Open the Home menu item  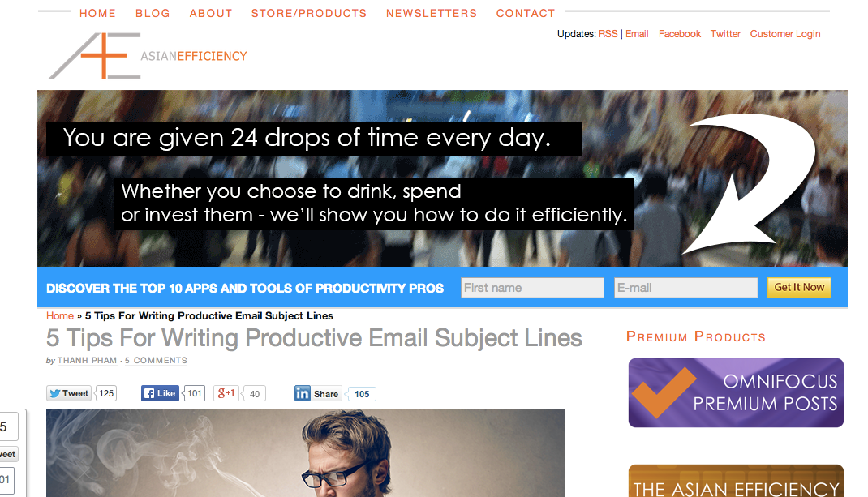pos(97,13)
